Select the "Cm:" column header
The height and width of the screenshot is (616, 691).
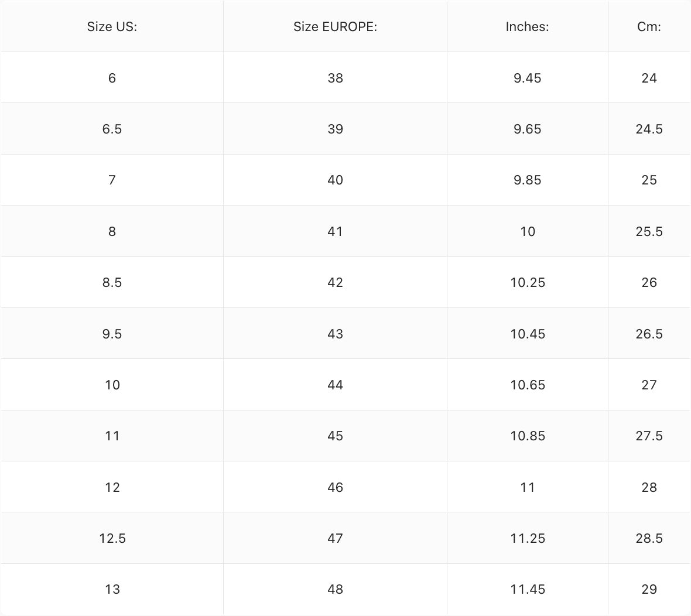[649, 26]
